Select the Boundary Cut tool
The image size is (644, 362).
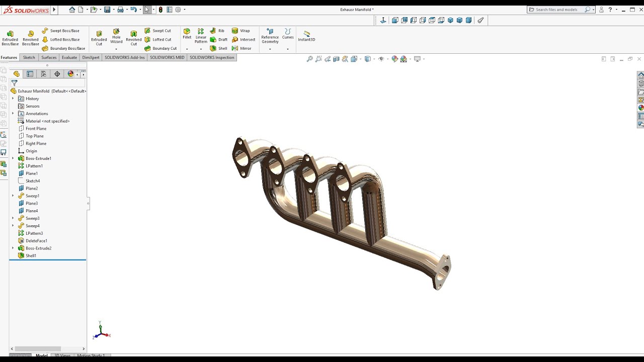(x=160, y=48)
